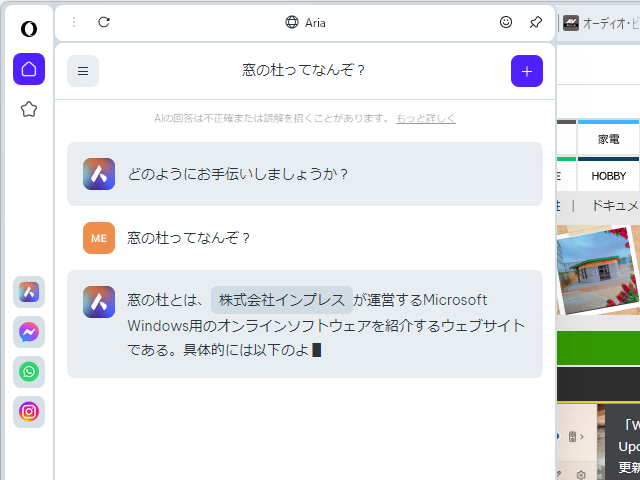Start a new chat with plus button

[x=527, y=71]
